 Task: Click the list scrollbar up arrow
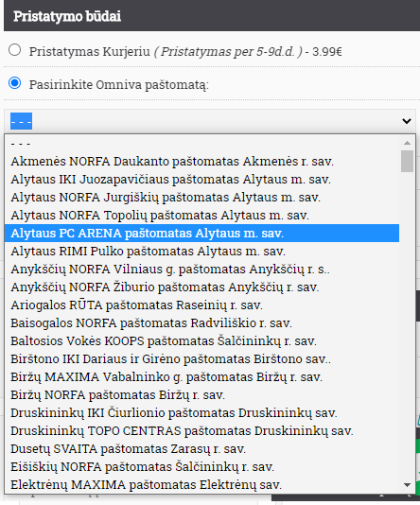point(407,143)
